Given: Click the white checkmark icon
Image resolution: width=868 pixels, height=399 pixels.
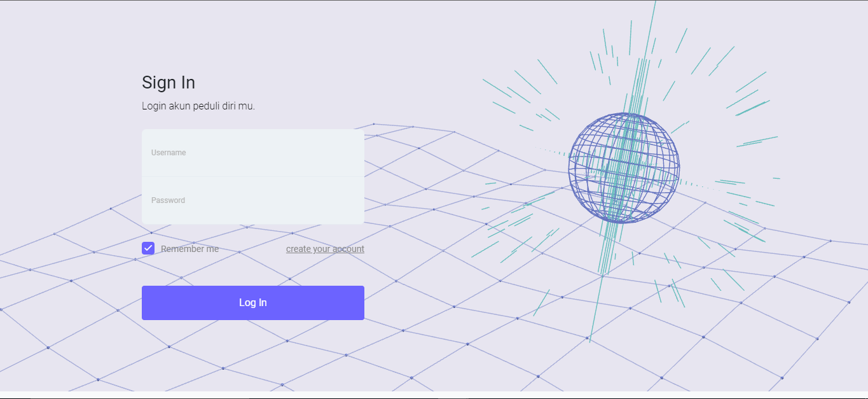Looking at the screenshot, I should click(148, 248).
